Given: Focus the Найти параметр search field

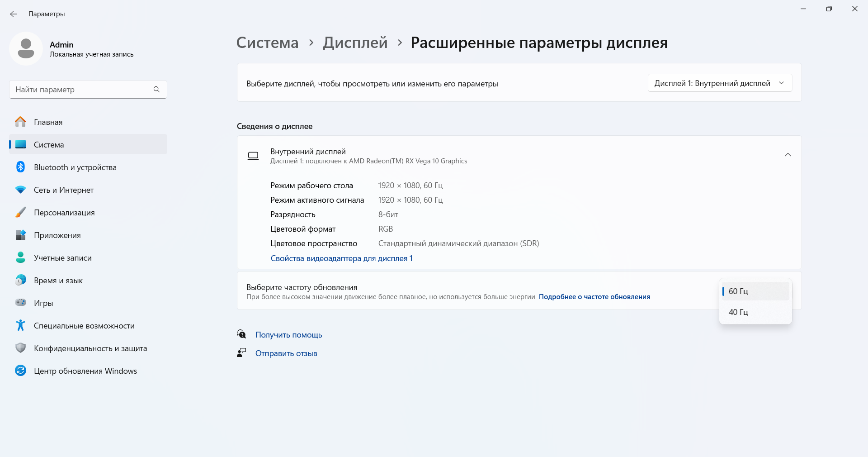Looking at the screenshot, I should (88, 90).
